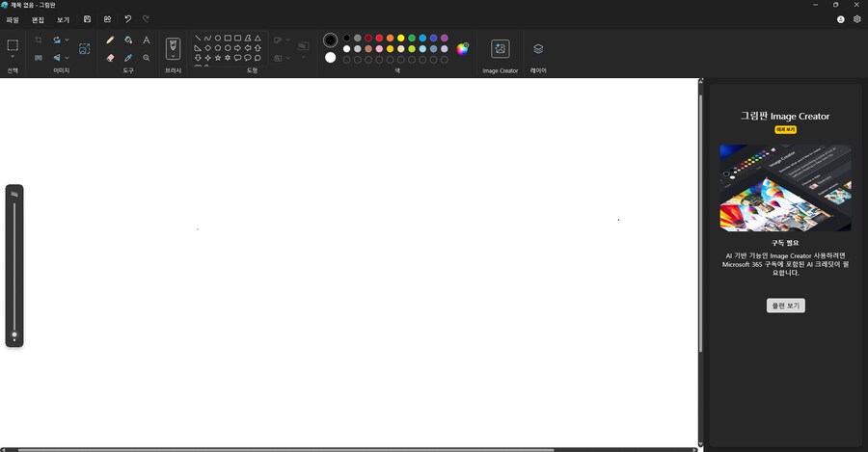Toggle the Image Creator panel button

click(x=500, y=49)
